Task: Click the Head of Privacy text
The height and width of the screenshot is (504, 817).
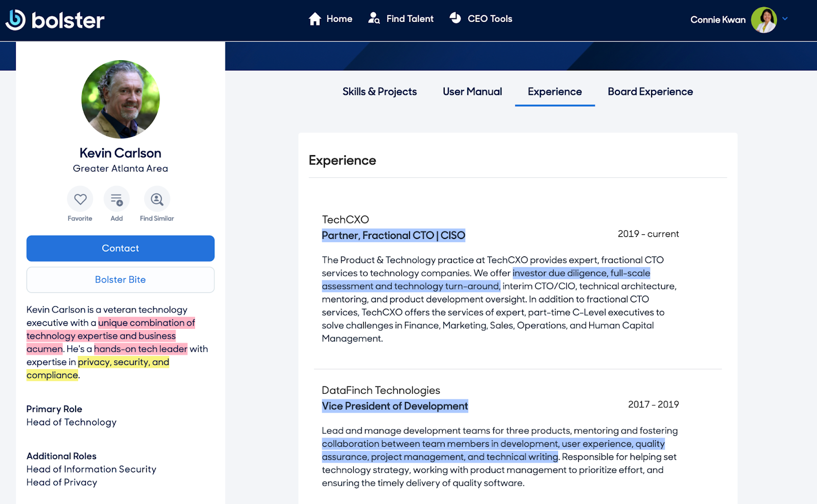Action: pyautogui.click(x=62, y=483)
